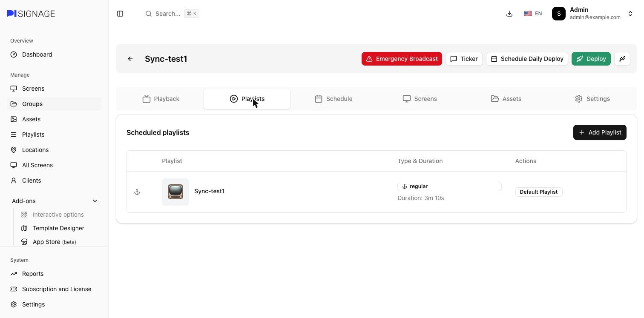Click the Playlists list icon in sidebar
The height and width of the screenshot is (318, 644).
point(14,135)
